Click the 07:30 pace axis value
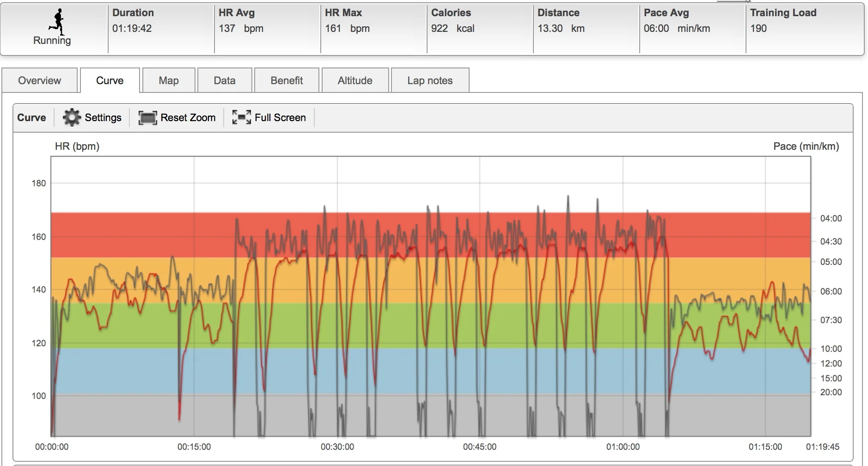The image size is (868, 466). pos(831,320)
